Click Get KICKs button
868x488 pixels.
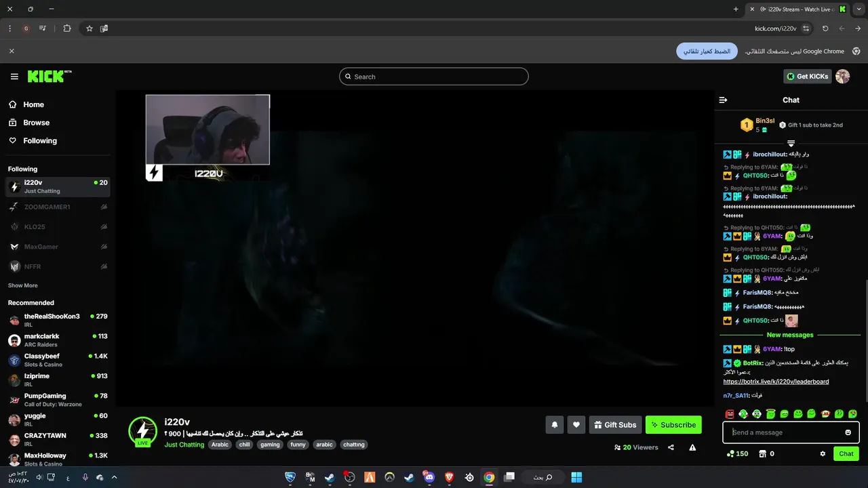[x=808, y=77]
